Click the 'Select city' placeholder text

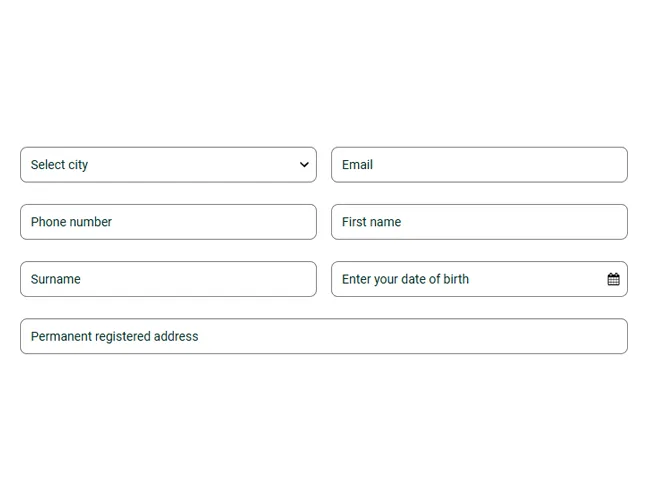coord(59,165)
